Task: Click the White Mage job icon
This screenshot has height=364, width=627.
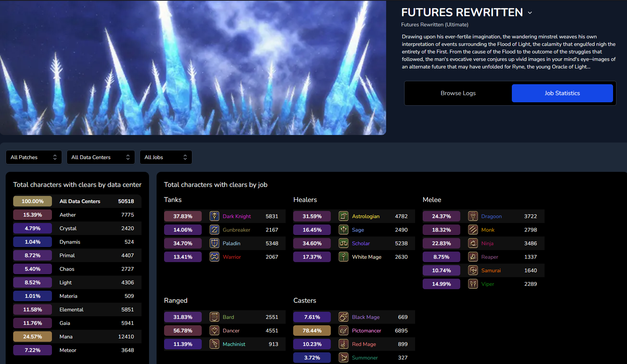Action: pos(344,257)
